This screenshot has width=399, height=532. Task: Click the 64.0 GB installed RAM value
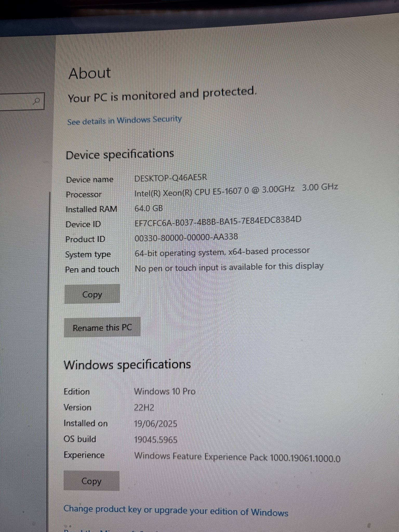[149, 208]
